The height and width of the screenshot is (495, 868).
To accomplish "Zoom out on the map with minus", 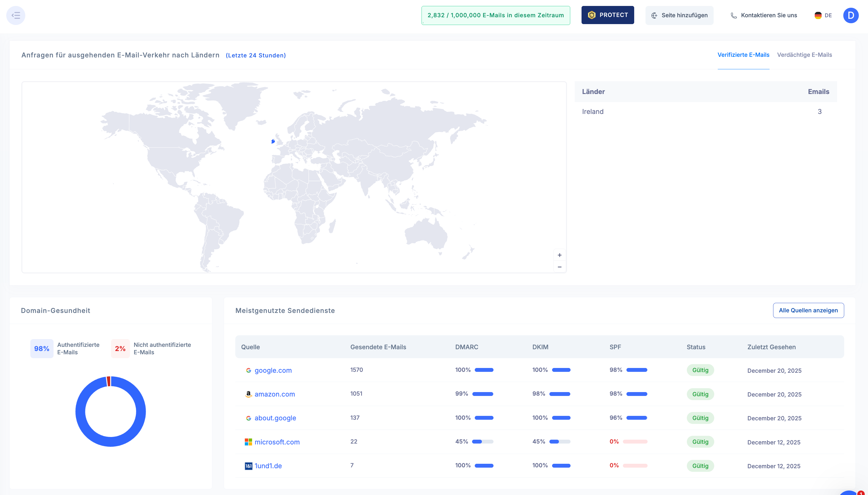I will click(560, 267).
